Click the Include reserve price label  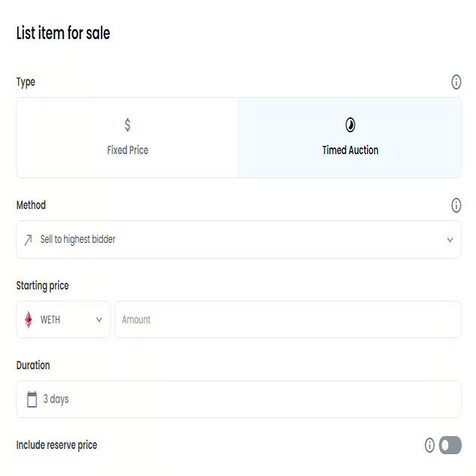coord(56,445)
